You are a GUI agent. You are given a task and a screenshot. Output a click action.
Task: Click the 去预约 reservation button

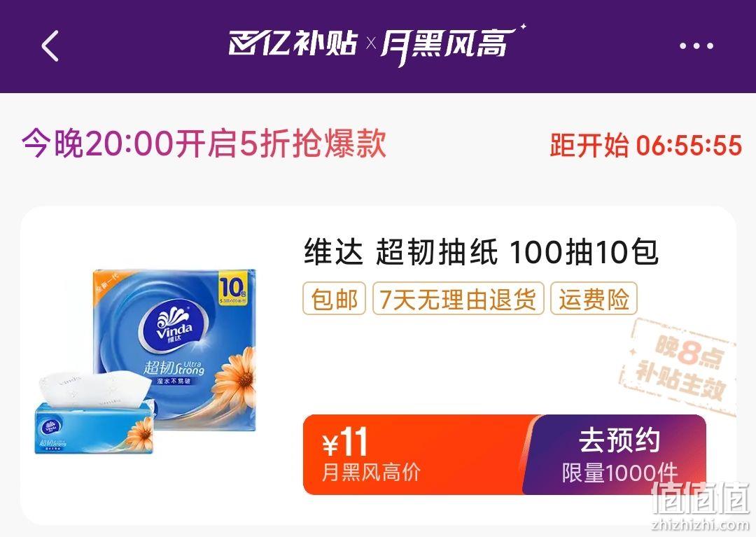[x=616, y=454]
